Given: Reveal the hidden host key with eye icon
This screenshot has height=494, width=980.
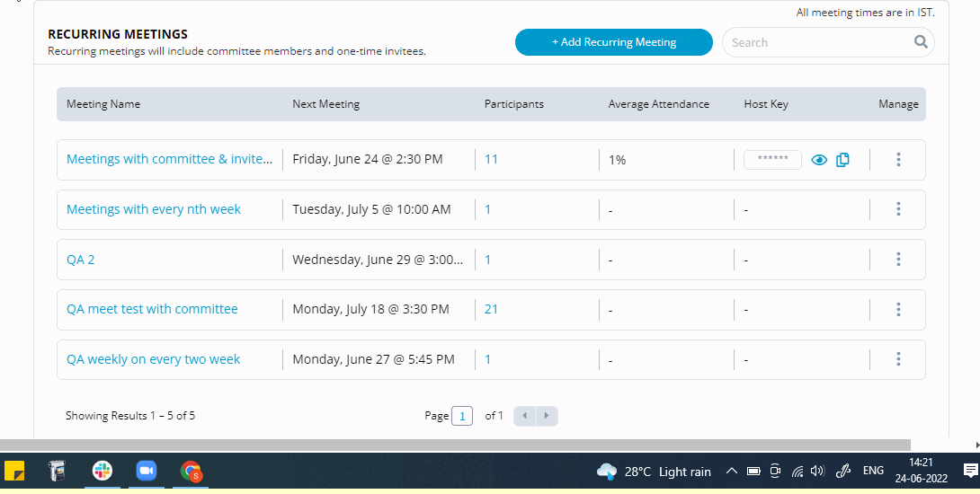Looking at the screenshot, I should click(x=819, y=160).
